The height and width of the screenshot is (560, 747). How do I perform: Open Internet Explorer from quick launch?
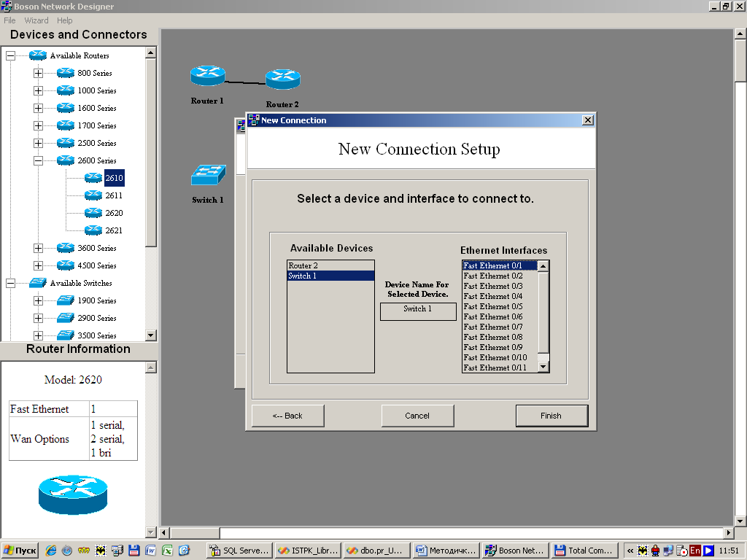(51, 551)
